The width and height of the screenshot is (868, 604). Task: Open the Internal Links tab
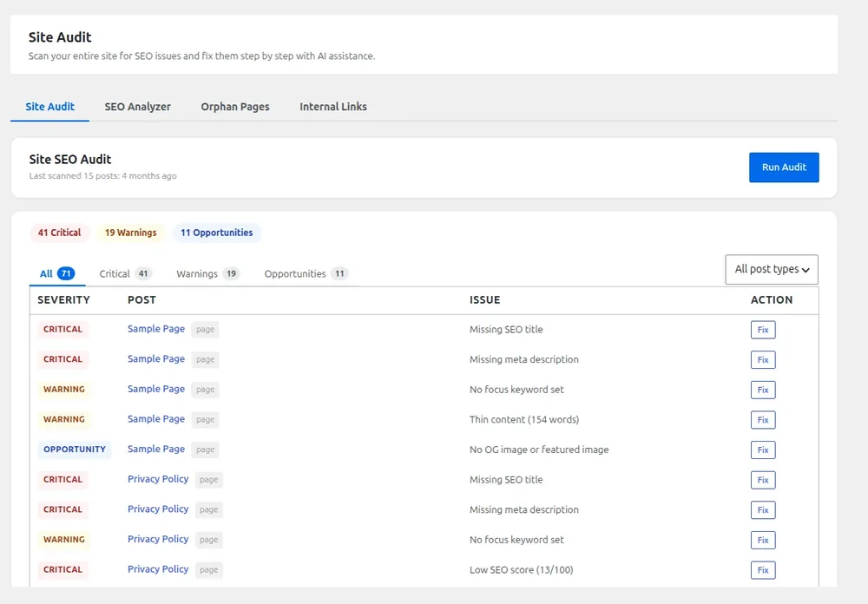(x=333, y=106)
